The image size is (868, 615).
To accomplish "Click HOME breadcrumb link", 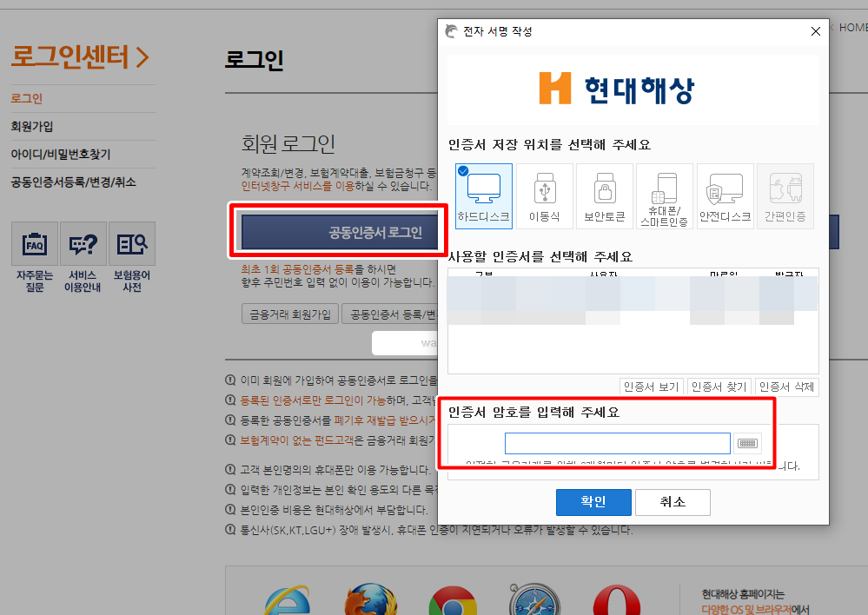I will (853, 27).
